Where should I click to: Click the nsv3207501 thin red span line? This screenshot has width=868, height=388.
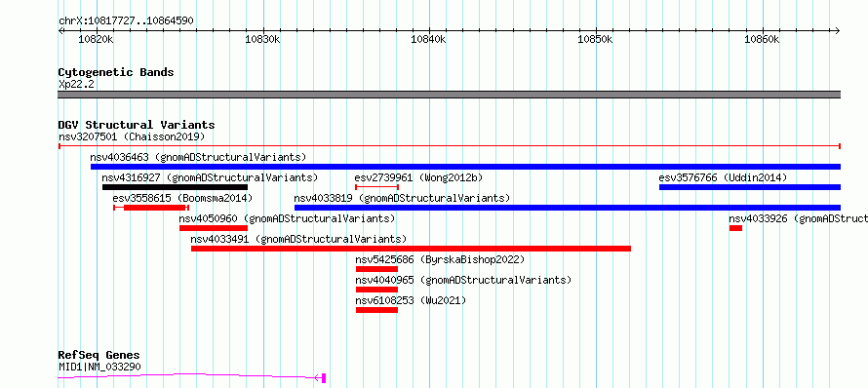449,146
